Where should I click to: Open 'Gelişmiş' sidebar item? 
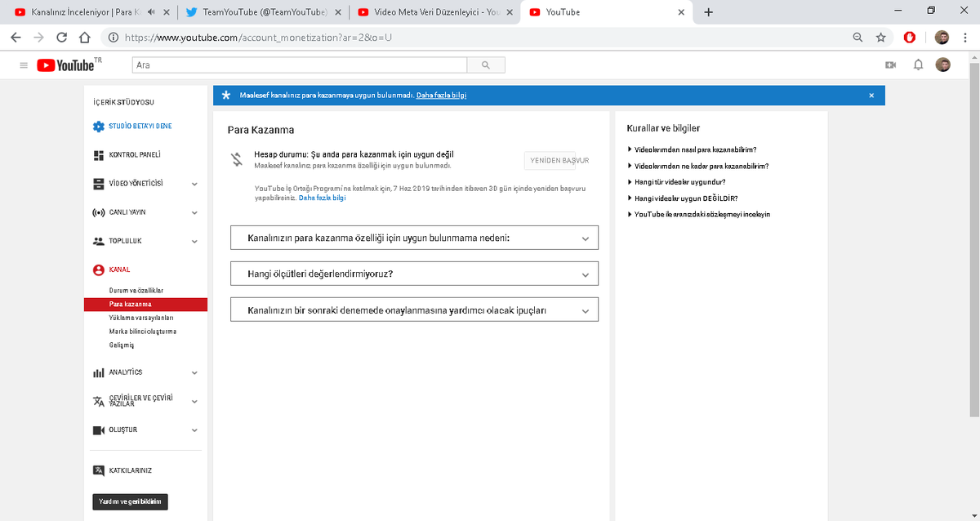tap(121, 345)
